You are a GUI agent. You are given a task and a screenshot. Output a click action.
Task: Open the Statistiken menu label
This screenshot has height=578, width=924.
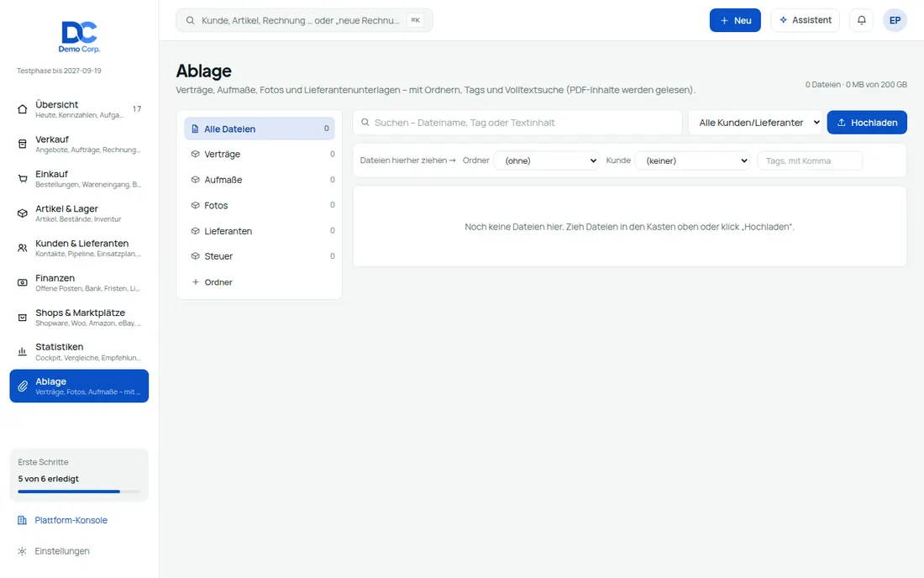coord(59,346)
